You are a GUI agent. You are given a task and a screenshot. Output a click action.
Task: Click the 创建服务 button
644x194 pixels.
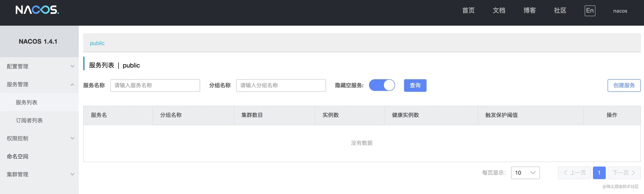pos(624,85)
